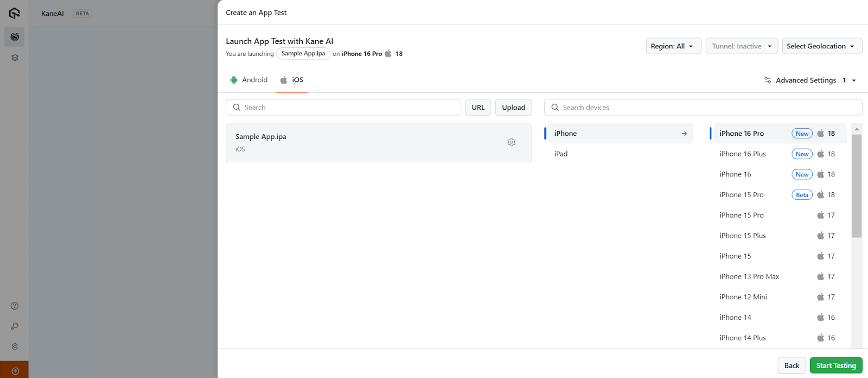This screenshot has height=378, width=868.
Task: Select iPhone 15 Plus device
Action: [780, 236]
